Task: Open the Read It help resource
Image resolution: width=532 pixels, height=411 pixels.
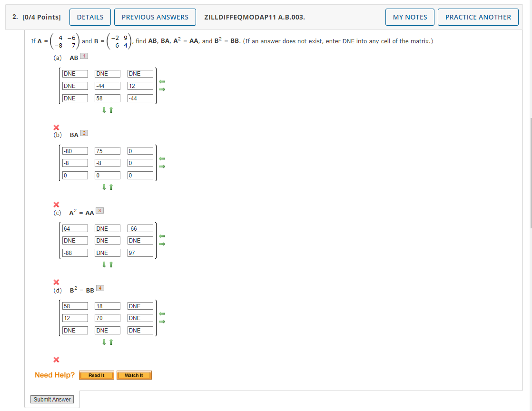Action: point(96,375)
